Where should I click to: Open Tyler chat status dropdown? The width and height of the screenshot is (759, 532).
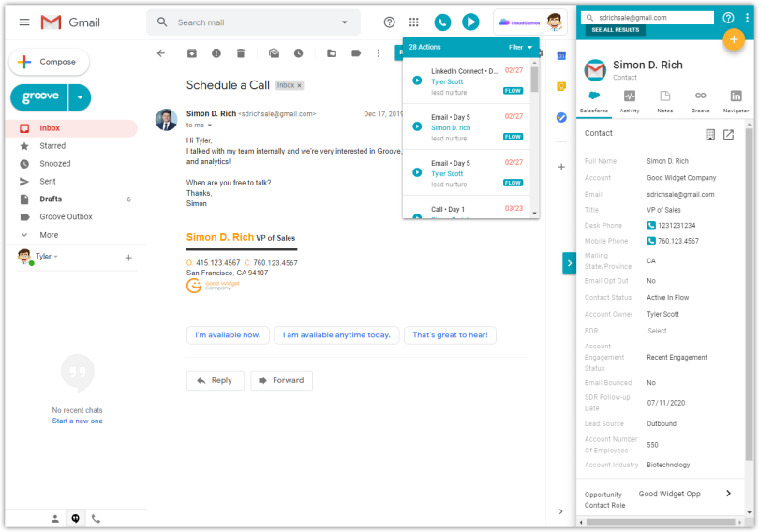[55, 257]
